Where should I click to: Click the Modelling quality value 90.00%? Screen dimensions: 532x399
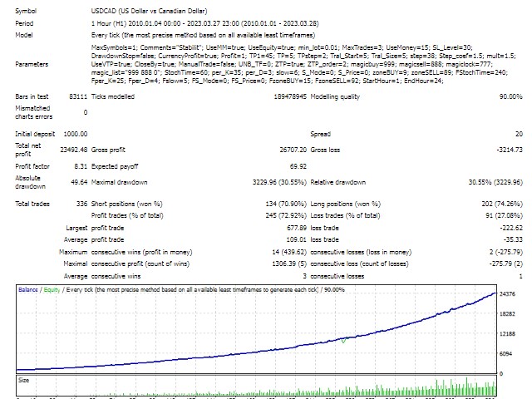pyautogui.click(x=510, y=96)
